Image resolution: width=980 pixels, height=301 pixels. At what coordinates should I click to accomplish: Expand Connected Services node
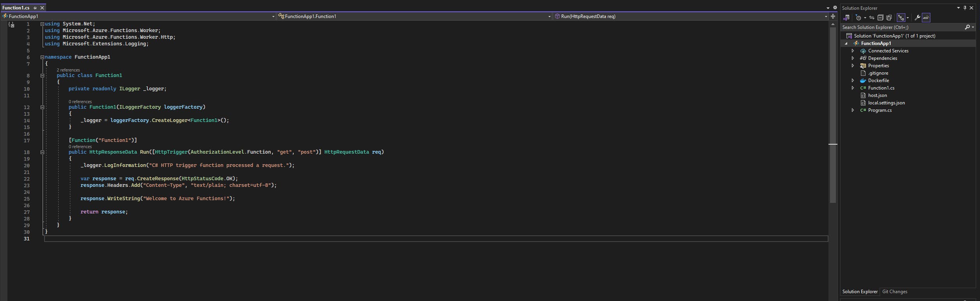(x=853, y=51)
